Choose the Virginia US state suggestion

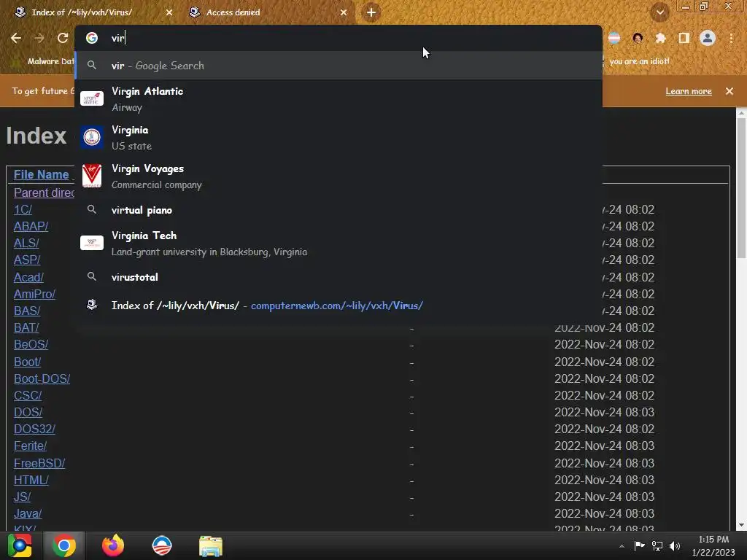coord(338,138)
